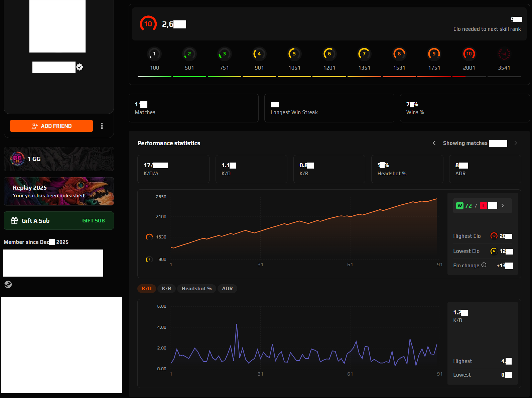Click the ADD FRIEND button
The image size is (532, 398).
pyautogui.click(x=51, y=126)
